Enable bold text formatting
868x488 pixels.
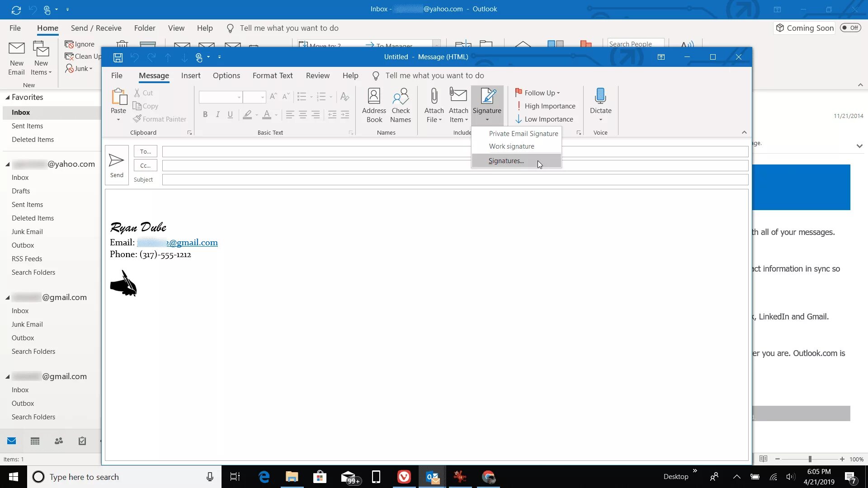pyautogui.click(x=205, y=114)
